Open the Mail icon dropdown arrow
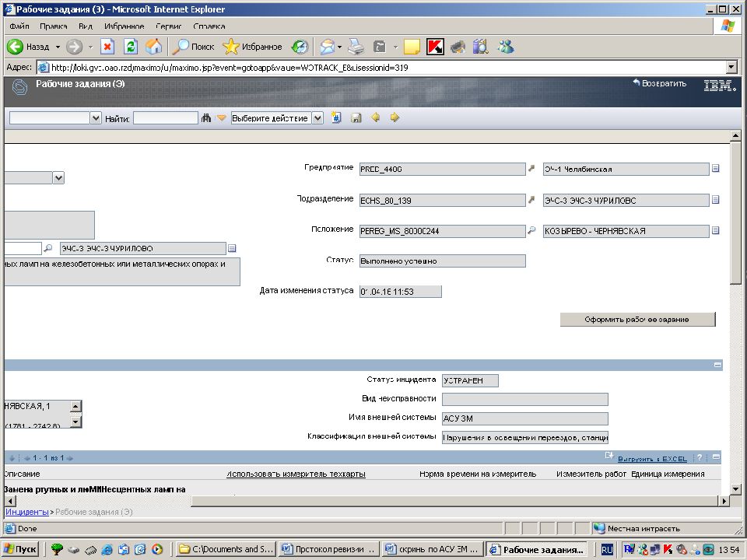 tap(339, 47)
